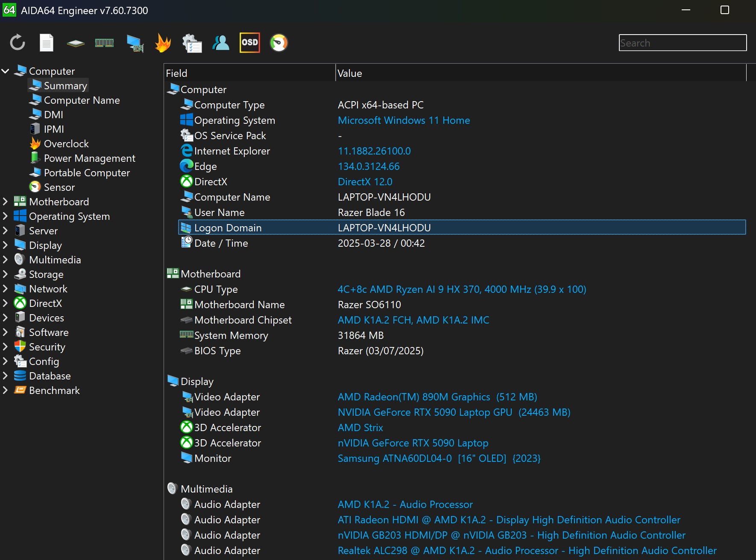Click the AIDA64 app logo icon
The image size is (756, 560).
9,10
